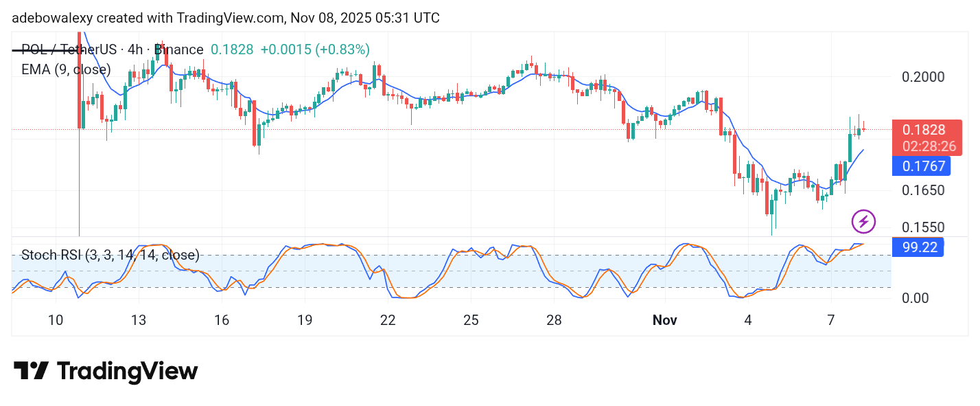Click the blue 99.22 Stoch RSI value label

(919, 247)
